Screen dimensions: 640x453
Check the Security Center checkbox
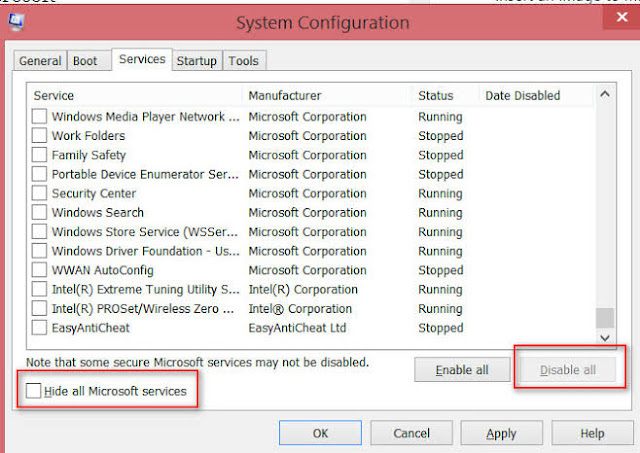point(39,193)
